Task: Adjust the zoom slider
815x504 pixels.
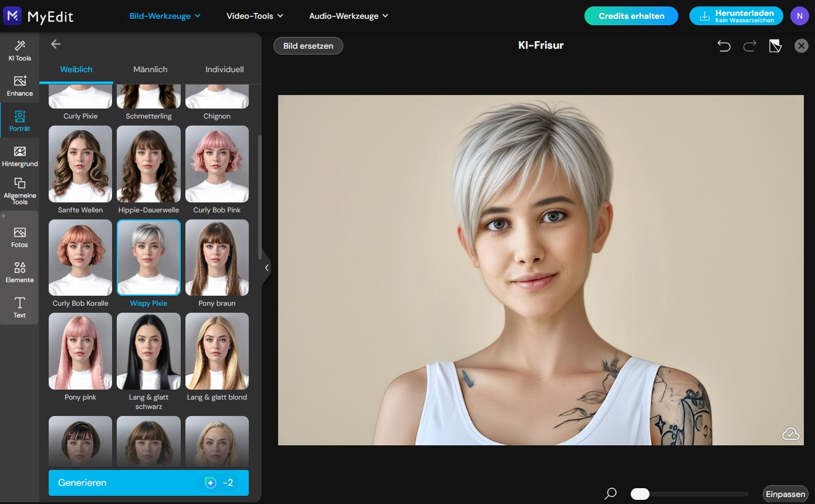Action: 640,493
